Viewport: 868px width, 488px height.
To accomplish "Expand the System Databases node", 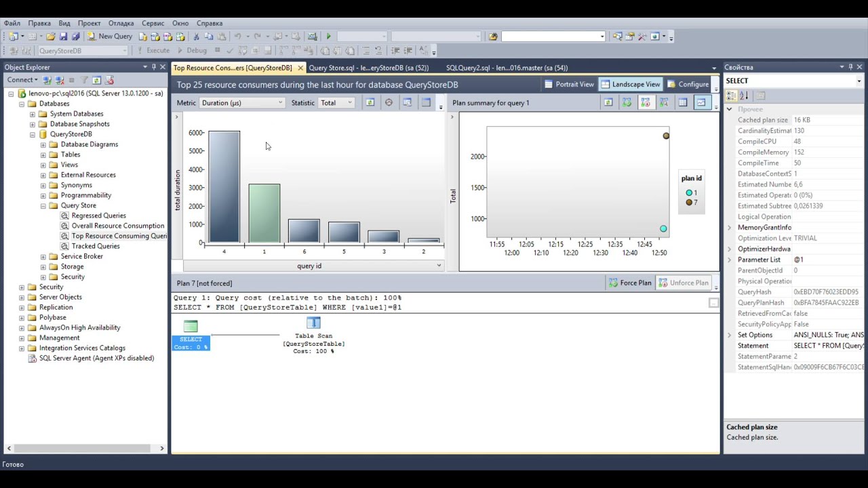I will point(33,114).
